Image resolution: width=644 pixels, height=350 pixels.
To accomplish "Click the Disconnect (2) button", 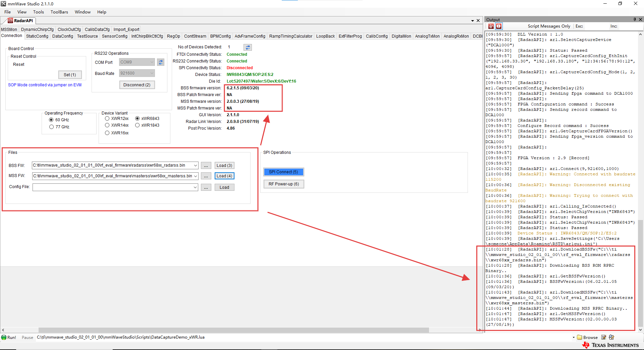I will tap(137, 85).
